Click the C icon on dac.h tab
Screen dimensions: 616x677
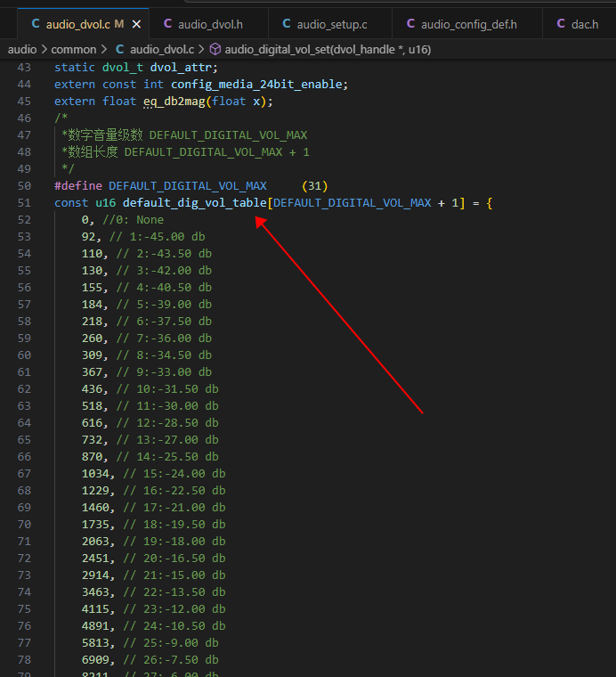tap(561, 24)
